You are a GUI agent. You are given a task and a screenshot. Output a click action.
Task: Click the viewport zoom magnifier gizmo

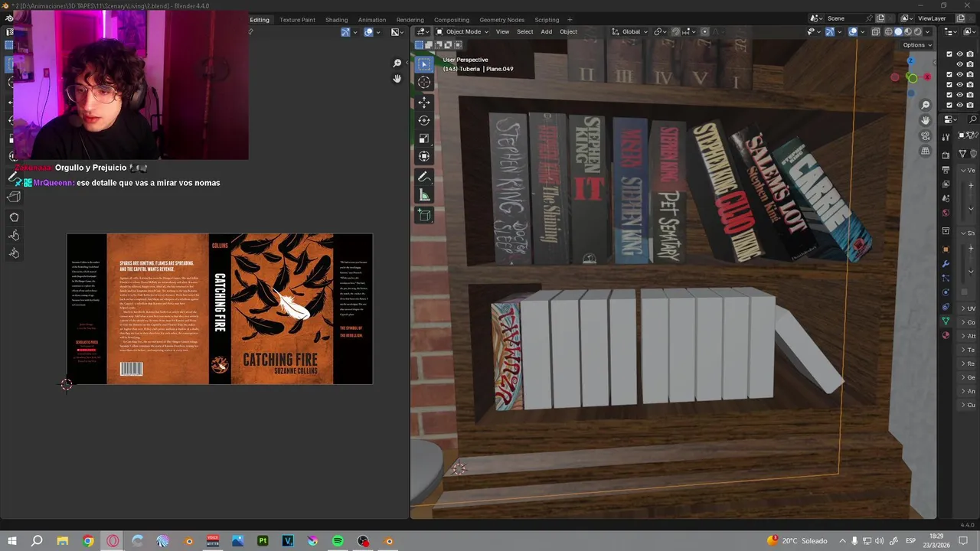[926, 105]
